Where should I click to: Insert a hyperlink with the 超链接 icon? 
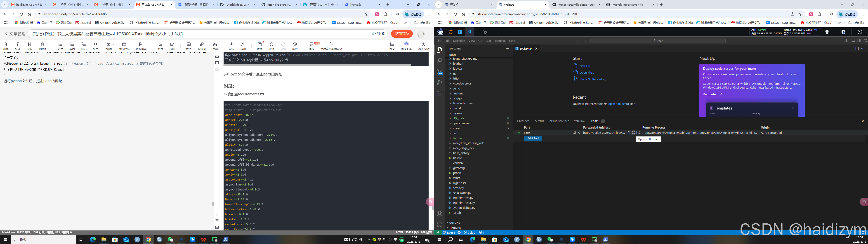point(202,46)
